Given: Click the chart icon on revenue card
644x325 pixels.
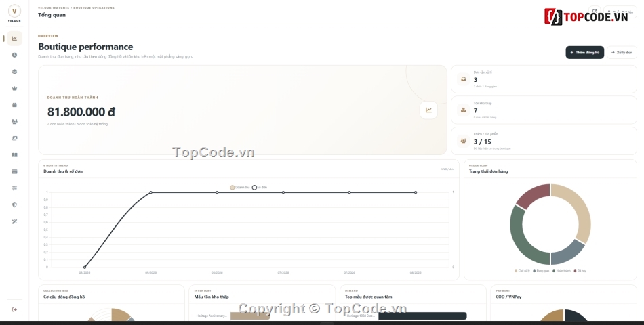Looking at the screenshot, I should (428, 110).
